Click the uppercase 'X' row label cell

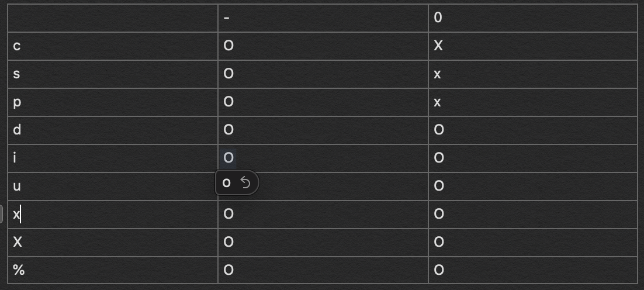pyautogui.click(x=113, y=242)
